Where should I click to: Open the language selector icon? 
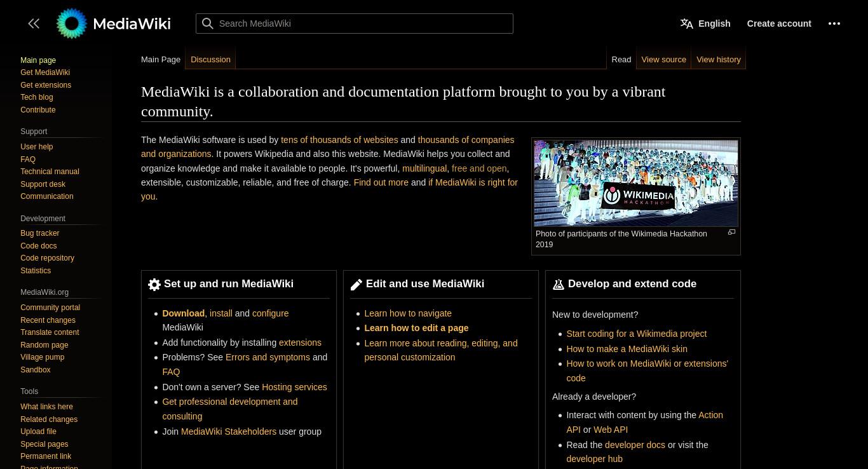(687, 24)
